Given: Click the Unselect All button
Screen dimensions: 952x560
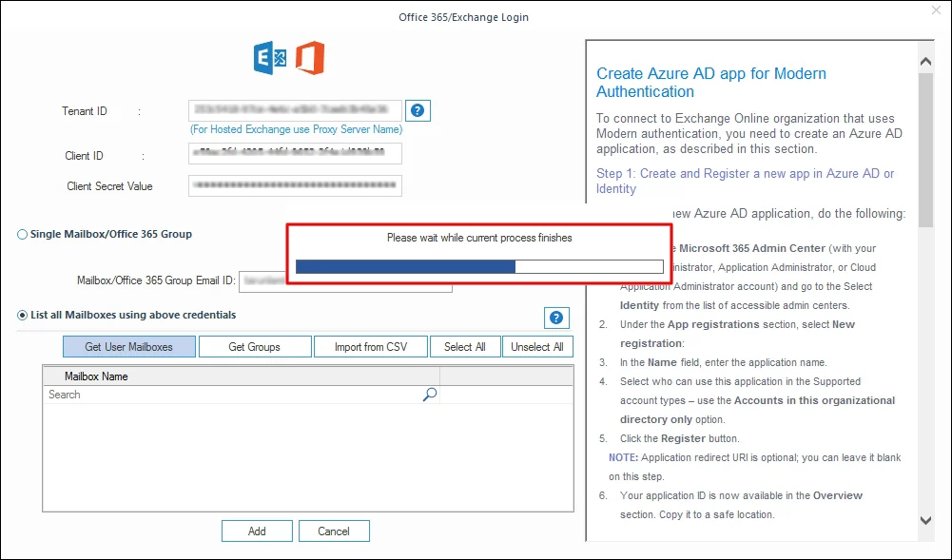Looking at the screenshot, I should [537, 346].
